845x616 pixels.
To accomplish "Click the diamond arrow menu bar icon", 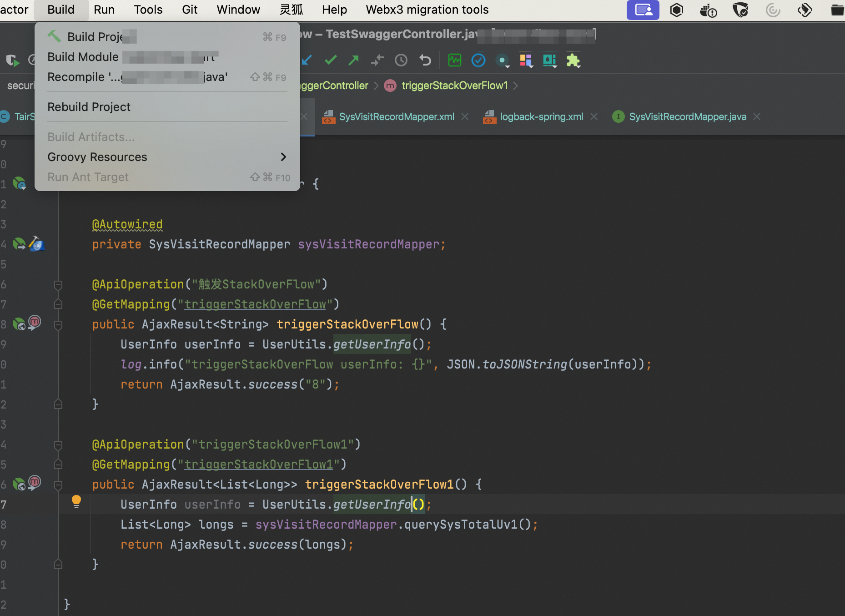I will pos(805,10).
